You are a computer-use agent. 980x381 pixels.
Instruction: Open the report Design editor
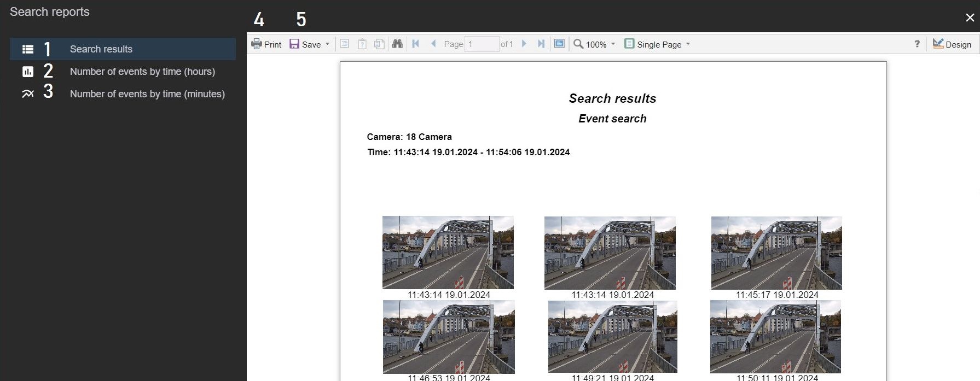952,44
